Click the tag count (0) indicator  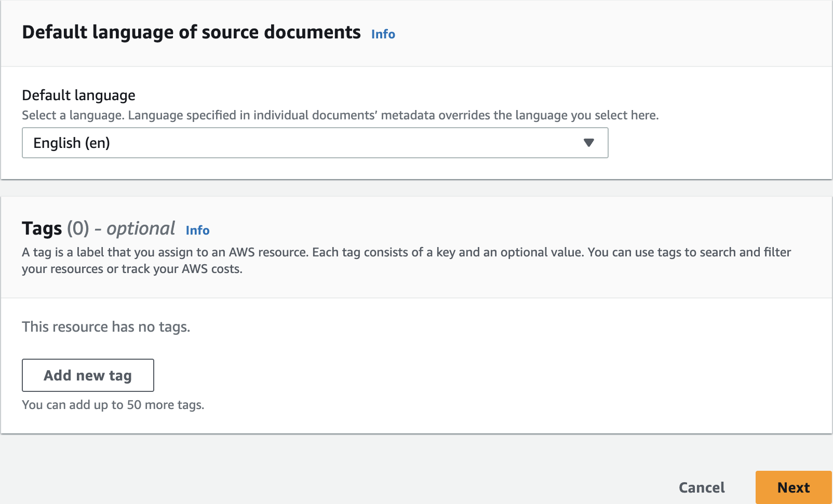[x=78, y=228]
